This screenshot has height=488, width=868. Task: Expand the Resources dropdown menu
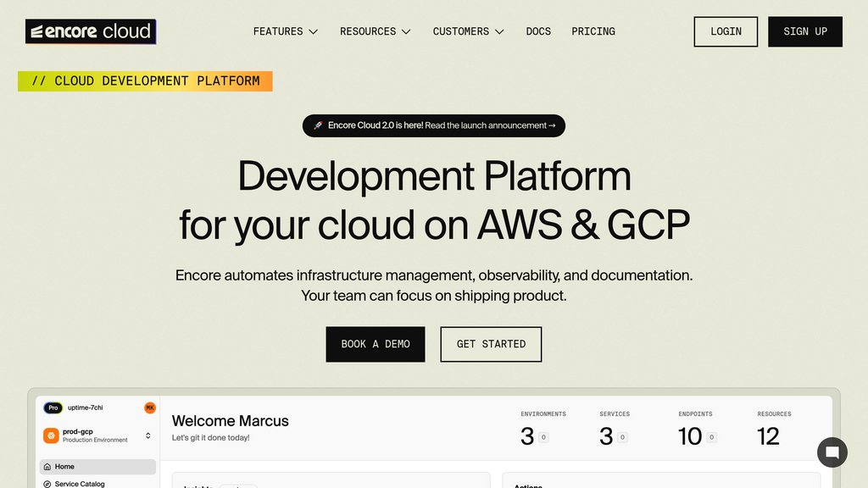point(375,31)
